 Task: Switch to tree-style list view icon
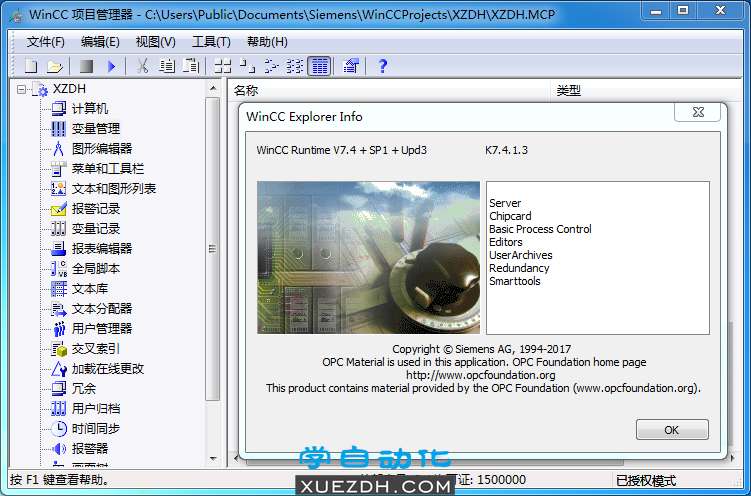pyautogui.click(x=295, y=66)
